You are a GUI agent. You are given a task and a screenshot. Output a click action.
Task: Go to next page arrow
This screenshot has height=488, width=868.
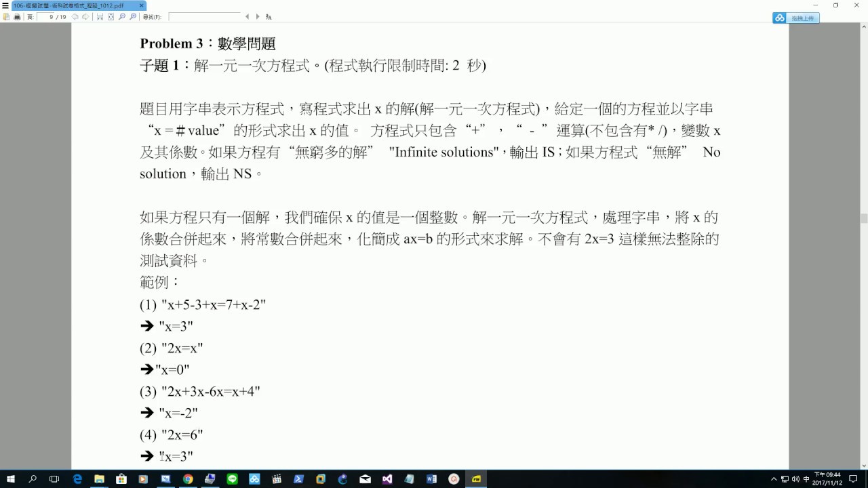(85, 17)
